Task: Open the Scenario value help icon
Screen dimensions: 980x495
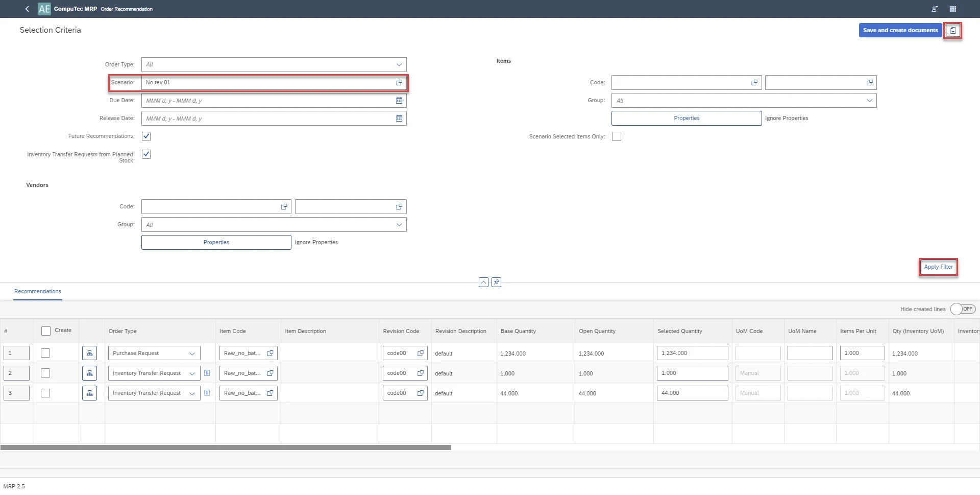Action: 399,82
